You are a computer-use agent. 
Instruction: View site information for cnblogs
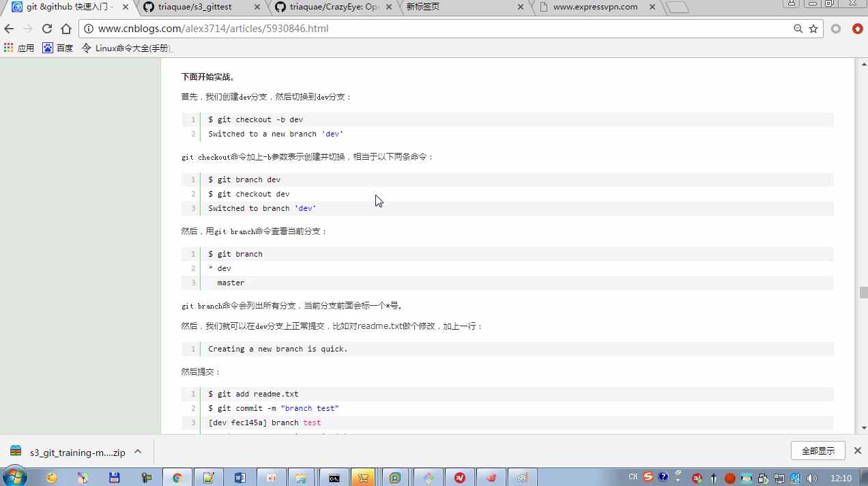[89, 29]
